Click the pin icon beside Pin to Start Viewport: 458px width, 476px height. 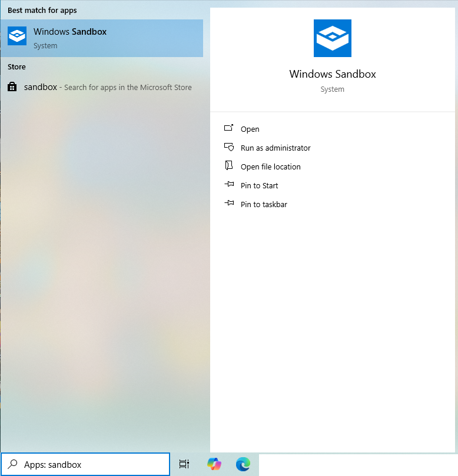point(229,184)
